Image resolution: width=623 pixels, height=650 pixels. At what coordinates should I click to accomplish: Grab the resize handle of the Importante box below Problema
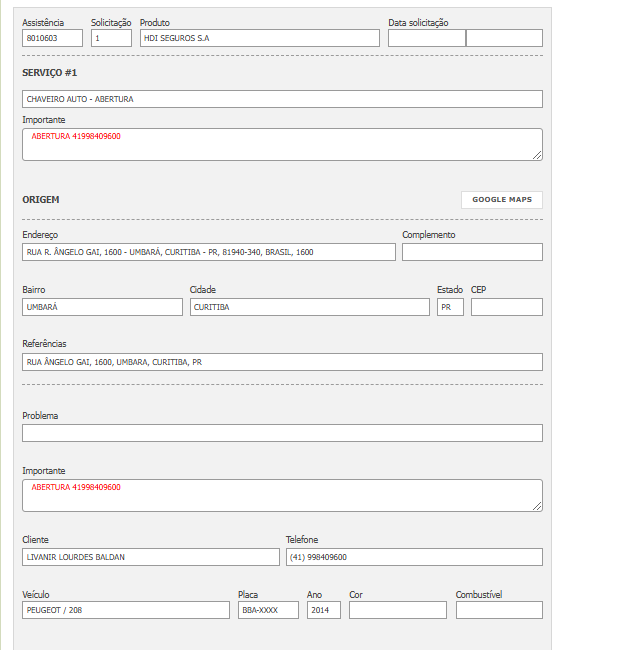pyautogui.click(x=537, y=506)
